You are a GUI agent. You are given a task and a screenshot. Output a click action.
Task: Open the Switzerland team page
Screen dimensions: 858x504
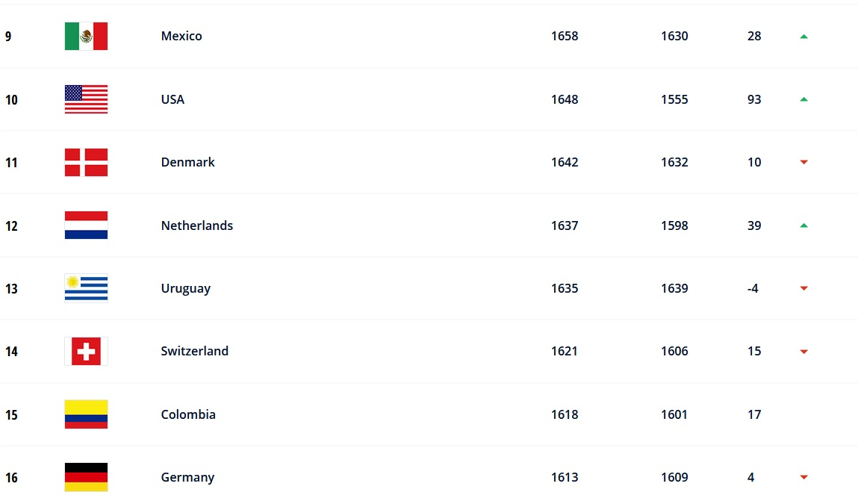coord(194,351)
